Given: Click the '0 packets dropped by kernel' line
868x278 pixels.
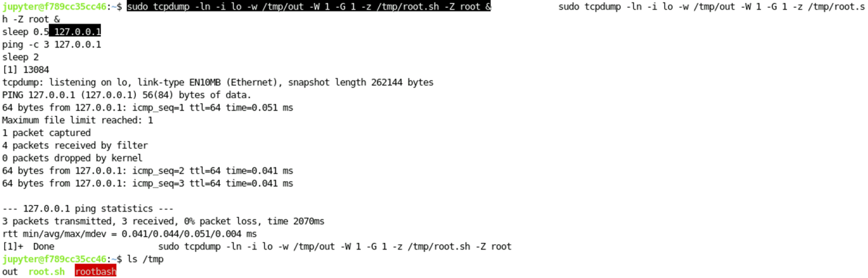Looking at the screenshot, I should (72, 158).
